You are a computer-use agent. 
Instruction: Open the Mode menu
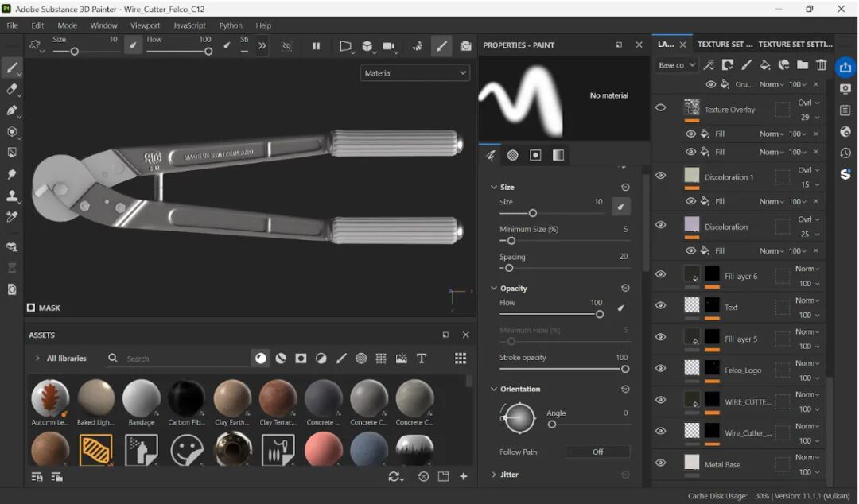pos(68,25)
